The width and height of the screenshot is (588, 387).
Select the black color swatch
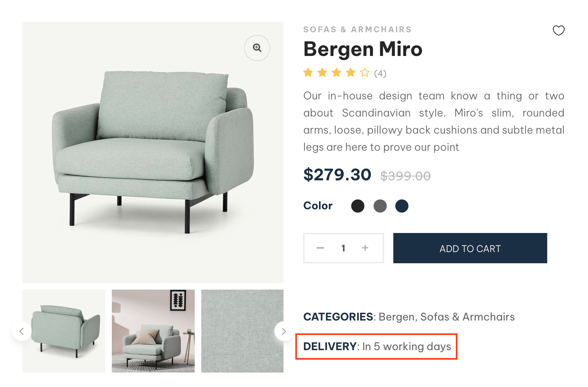point(358,206)
